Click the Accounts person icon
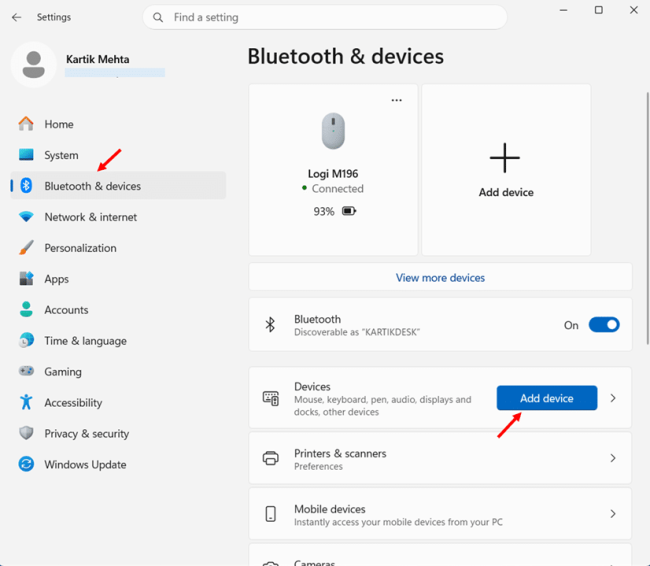 click(26, 309)
